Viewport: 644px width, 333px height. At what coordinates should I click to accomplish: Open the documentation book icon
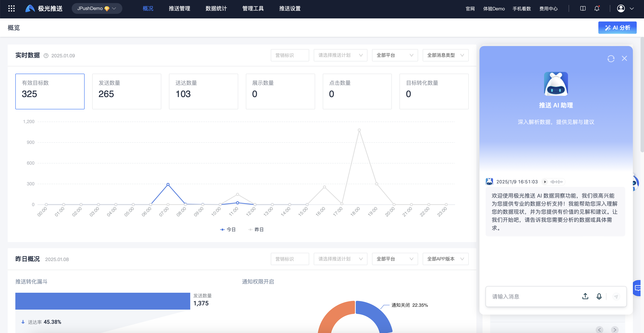pos(583,8)
